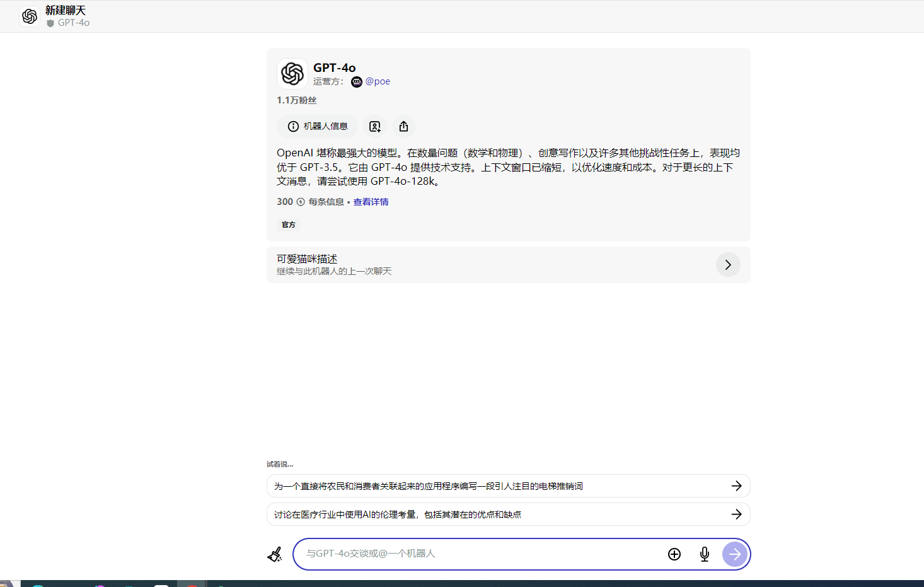Click the broom icon to clear chat
924x587 pixels.
click(275, 554)
